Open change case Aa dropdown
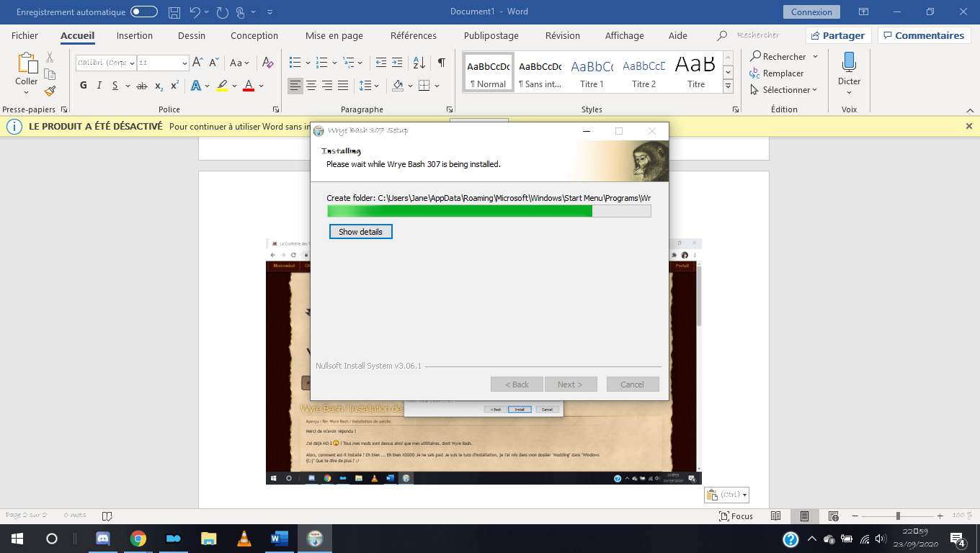The height and width of the screenshot is (553, 980). (x=239, y=63)
